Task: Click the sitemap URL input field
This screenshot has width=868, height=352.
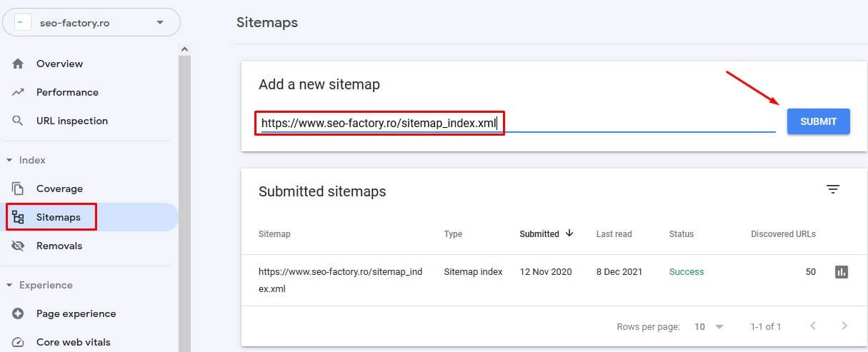Action: (514, 123)
